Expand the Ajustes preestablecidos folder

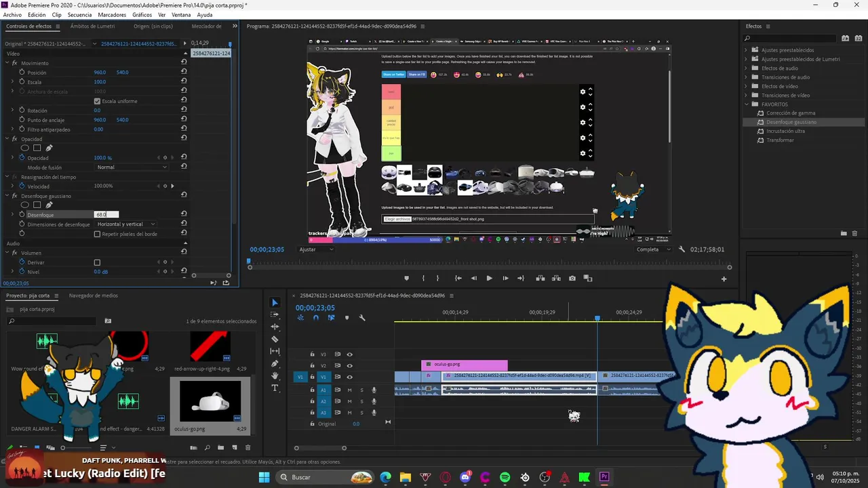pyautogui.click(x=746, y=50)
